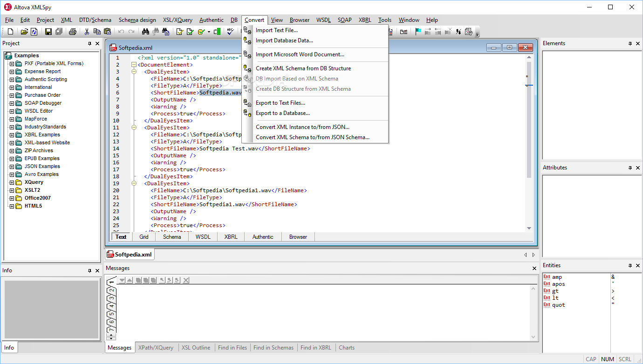Viewport: 643px width, 364px height.
Task: Select the Avro Examples tree item
Action: [x=41, y=175]
